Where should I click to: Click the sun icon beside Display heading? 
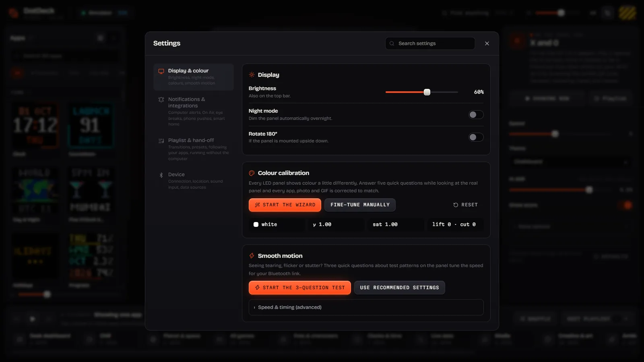252,75
